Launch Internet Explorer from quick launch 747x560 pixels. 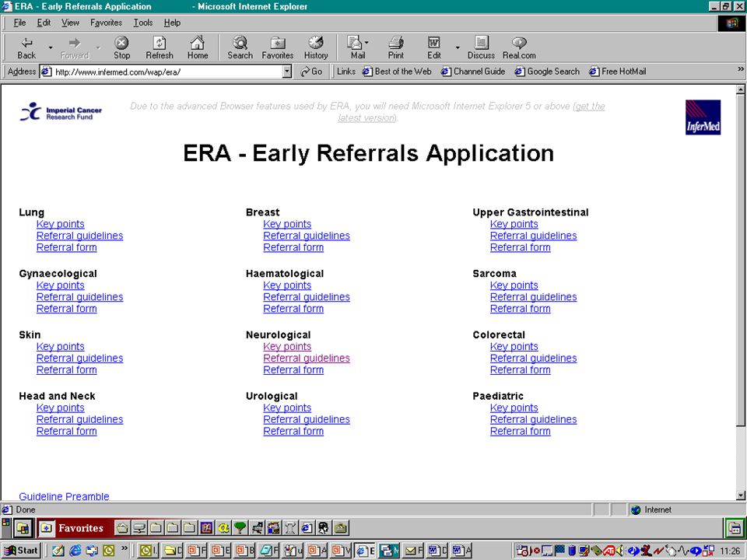75,551
